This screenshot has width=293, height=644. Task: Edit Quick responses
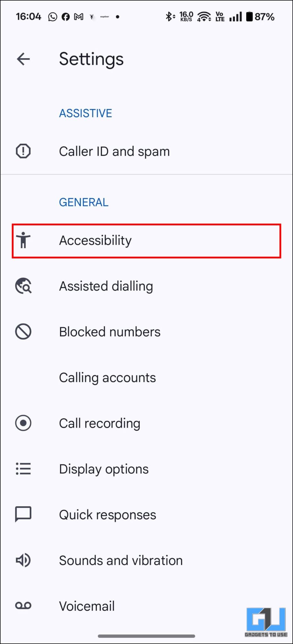point(107,514)
